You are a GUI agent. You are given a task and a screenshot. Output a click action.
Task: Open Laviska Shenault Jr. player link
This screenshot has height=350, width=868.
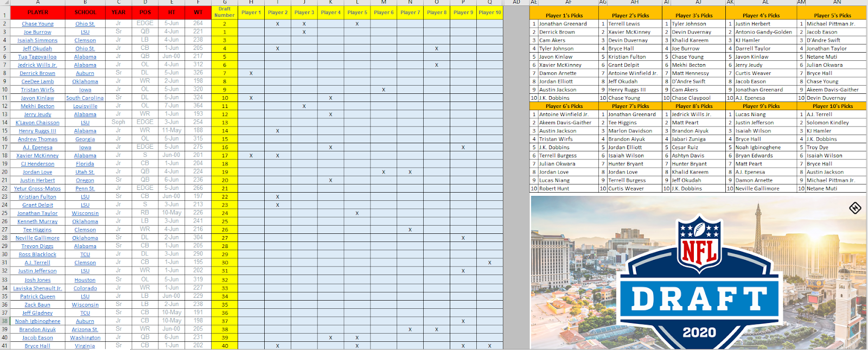pyautogui.click(x=37, y=288)
